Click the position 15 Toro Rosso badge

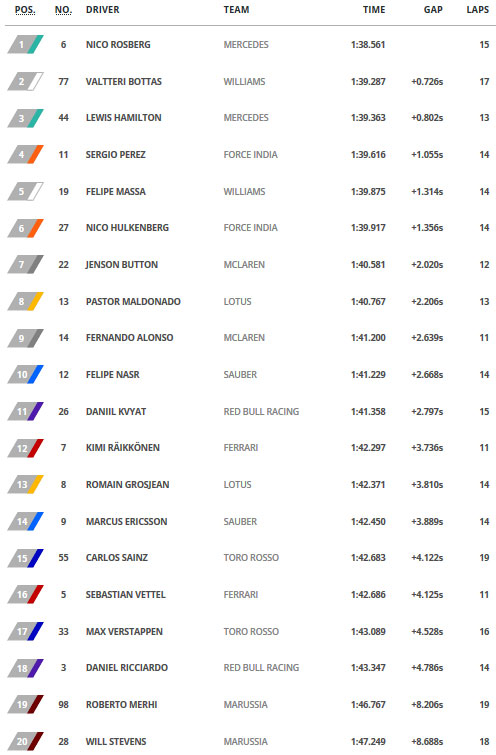pos(26,558)
